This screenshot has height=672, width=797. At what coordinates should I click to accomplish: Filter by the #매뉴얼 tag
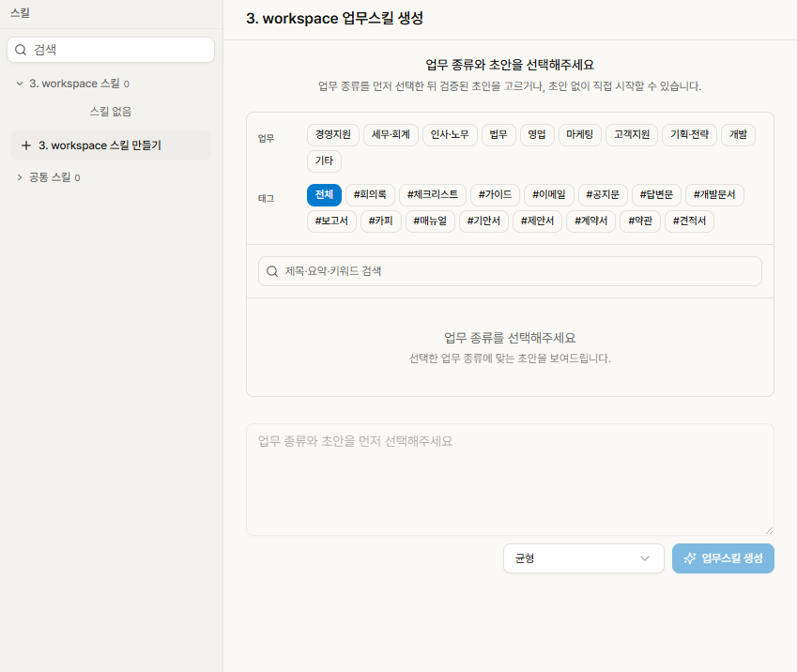(x=430, y=221)
